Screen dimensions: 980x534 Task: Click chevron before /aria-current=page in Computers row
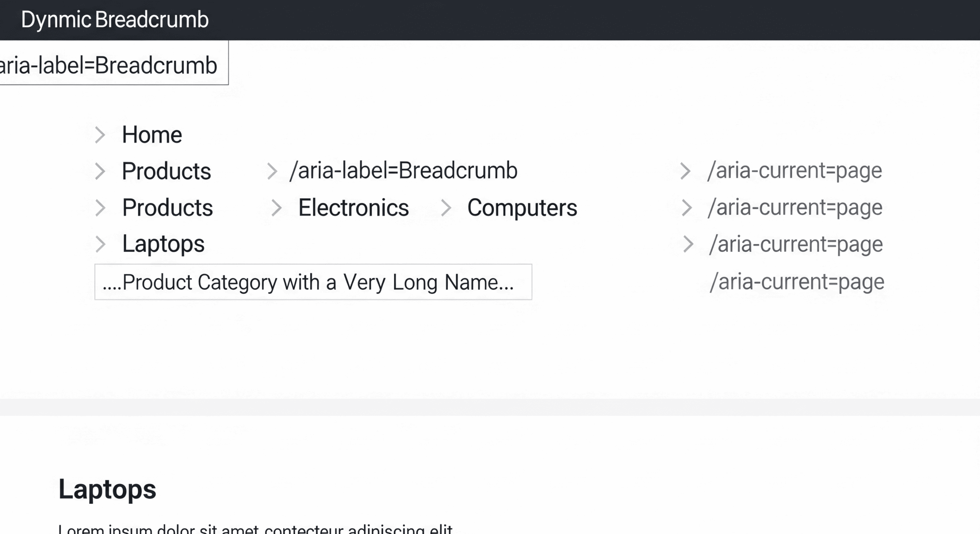[687, 208]
